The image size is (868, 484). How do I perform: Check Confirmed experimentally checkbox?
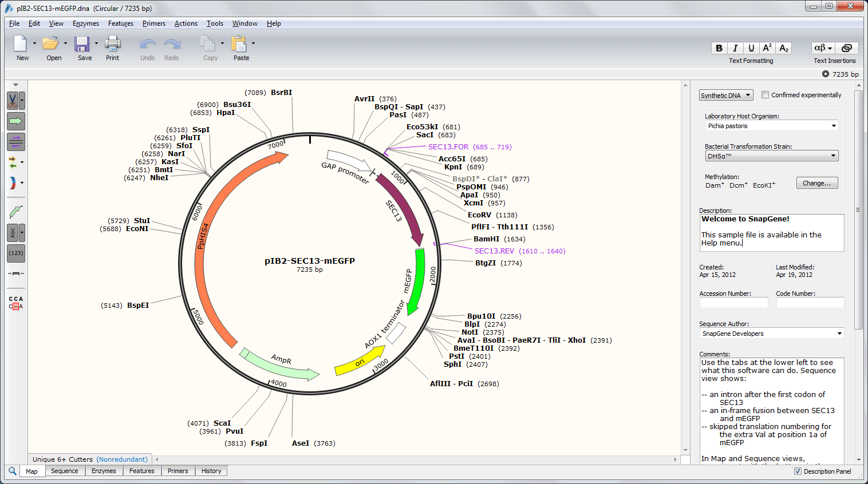pyautogui.click(x=765, y=95)
